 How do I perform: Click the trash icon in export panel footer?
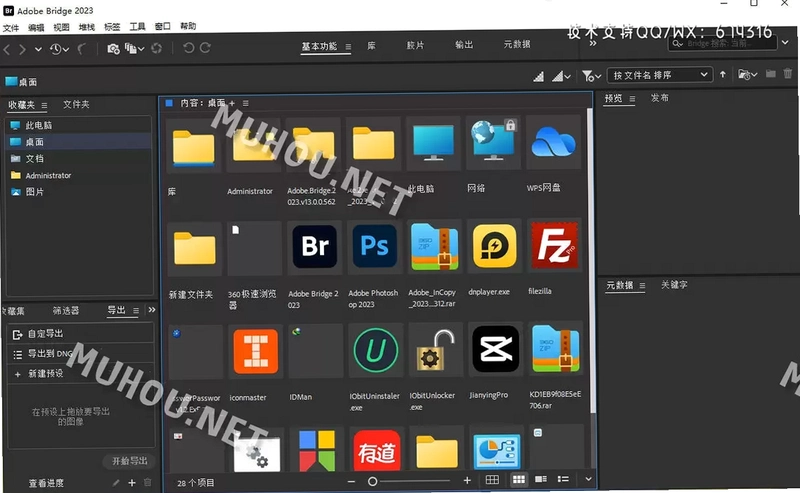point(147,482)
